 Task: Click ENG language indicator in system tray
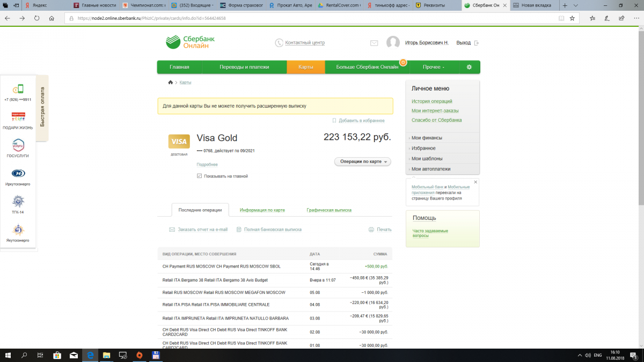point(597,355)
